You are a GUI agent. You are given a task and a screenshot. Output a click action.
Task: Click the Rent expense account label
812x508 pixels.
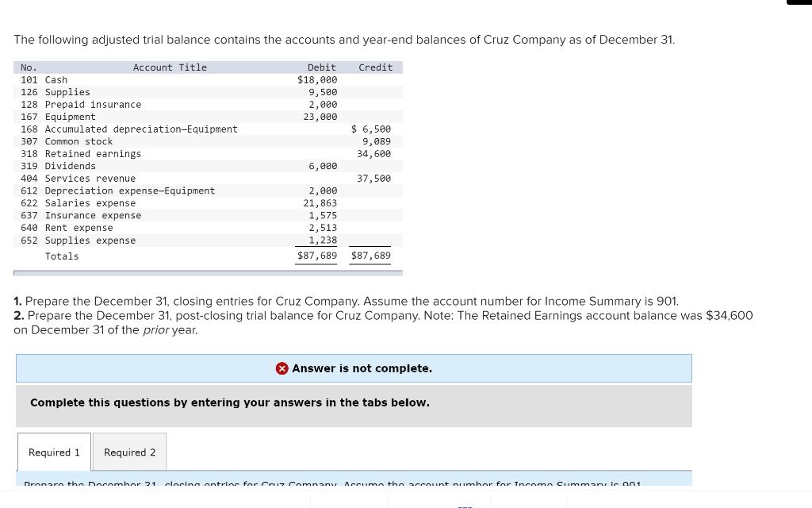[x=79, y=228]
